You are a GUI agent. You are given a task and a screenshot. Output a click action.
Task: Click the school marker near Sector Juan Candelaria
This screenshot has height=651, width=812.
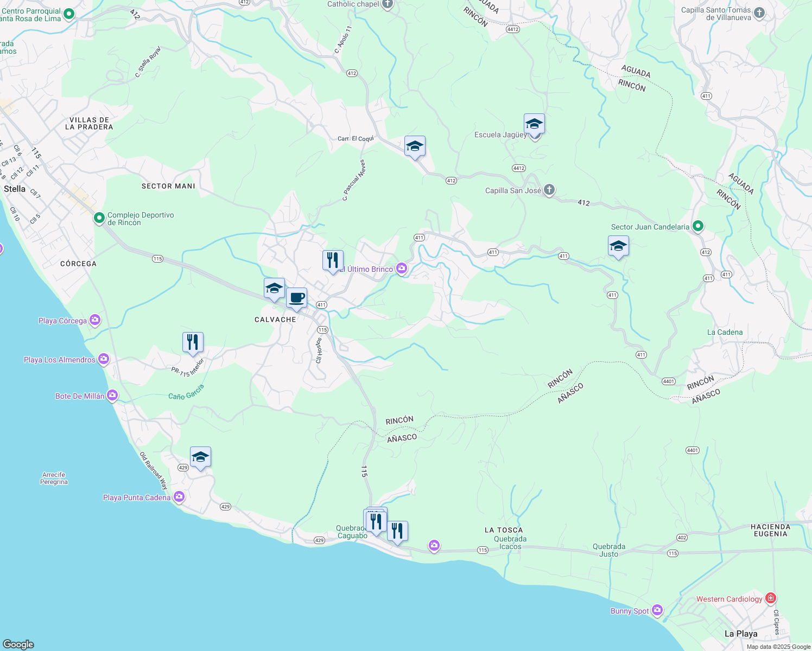point(618,246)
